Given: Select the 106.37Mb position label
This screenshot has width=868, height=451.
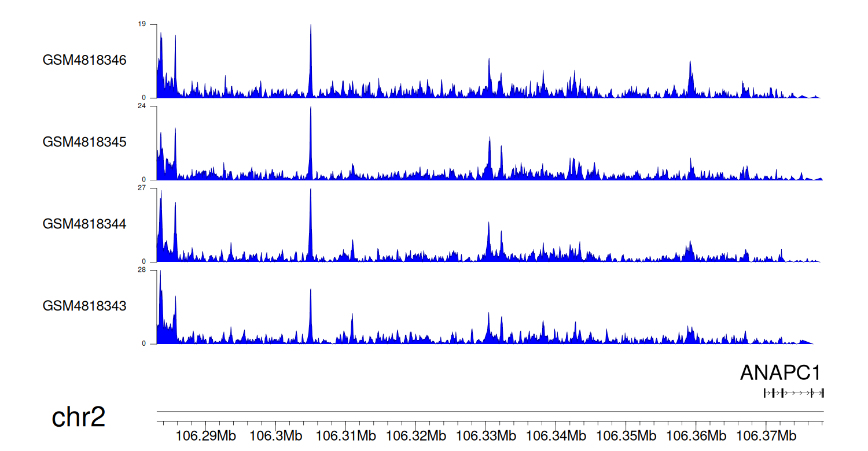Looking at the screenshot, I should coord(766,435).
